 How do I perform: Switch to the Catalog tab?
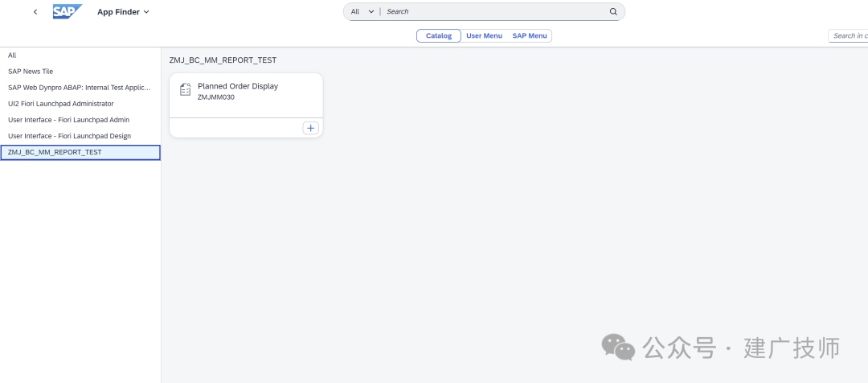tap(439, 35)
